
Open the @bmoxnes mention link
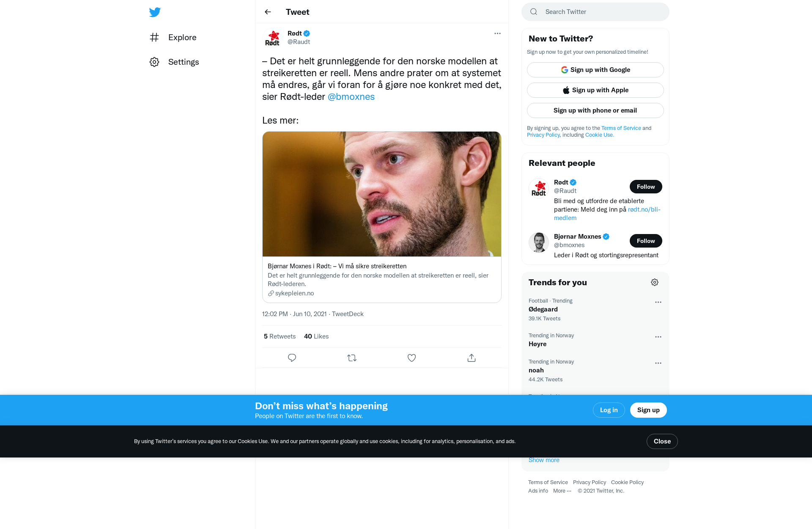click(x=351, y=96)
